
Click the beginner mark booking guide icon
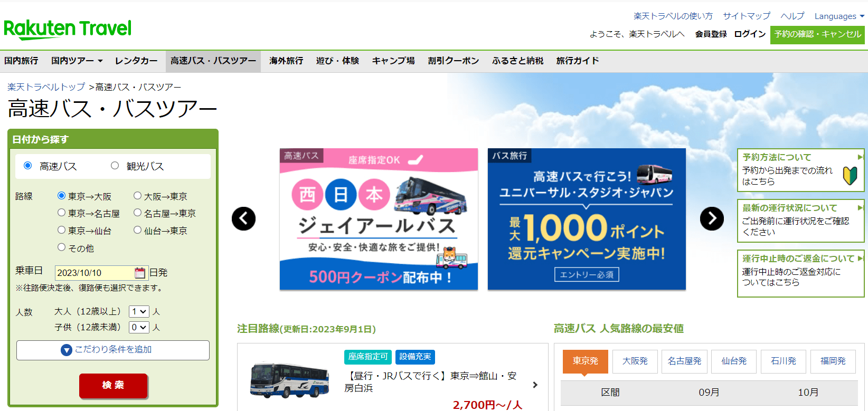point(850,176)
